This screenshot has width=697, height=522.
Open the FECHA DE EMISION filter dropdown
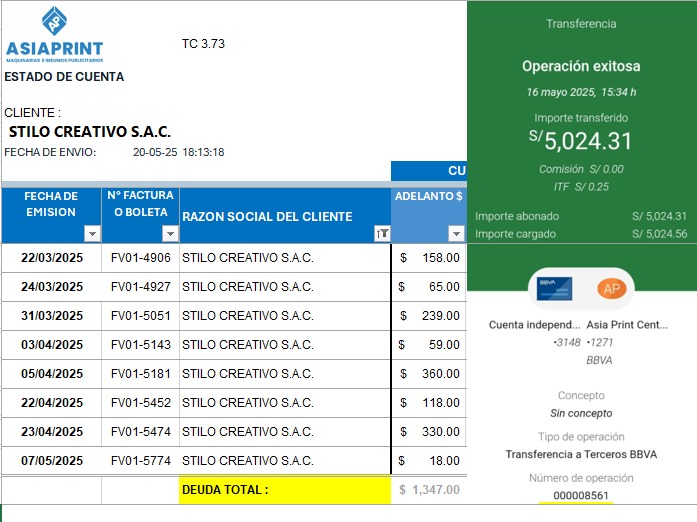[x=92, y=233]
